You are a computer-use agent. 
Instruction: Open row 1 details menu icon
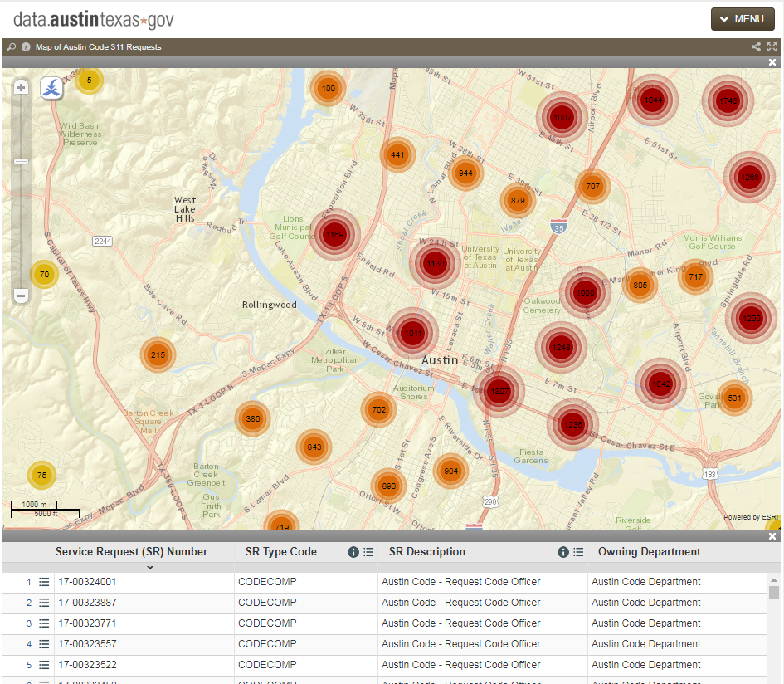tap(45, 582)
